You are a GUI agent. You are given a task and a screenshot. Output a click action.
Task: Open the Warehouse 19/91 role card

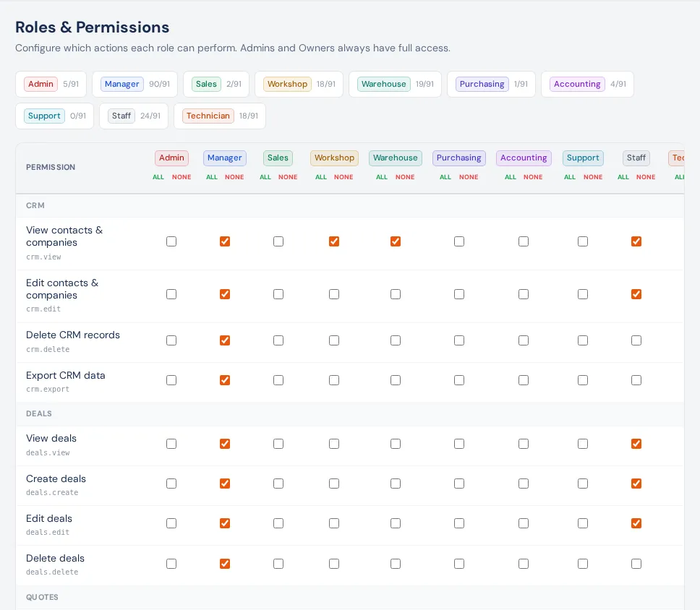pyautogui.click(x=395, y=84)
